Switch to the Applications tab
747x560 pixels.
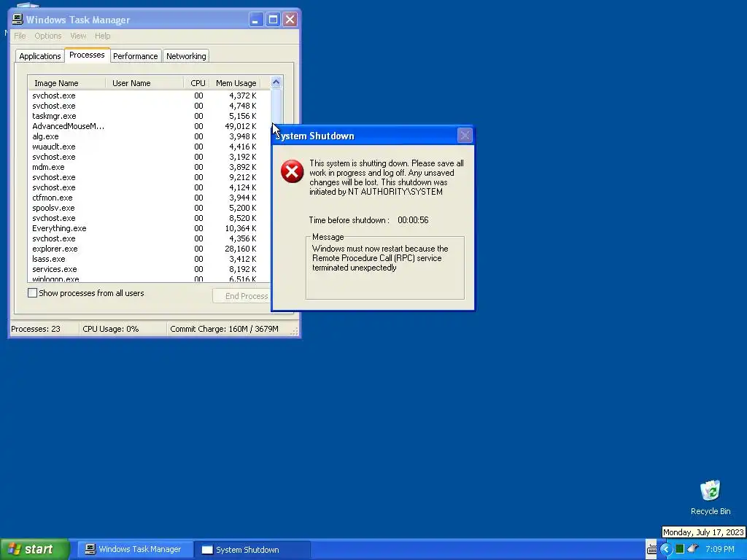pyautogui.click(x=40, y=56)
